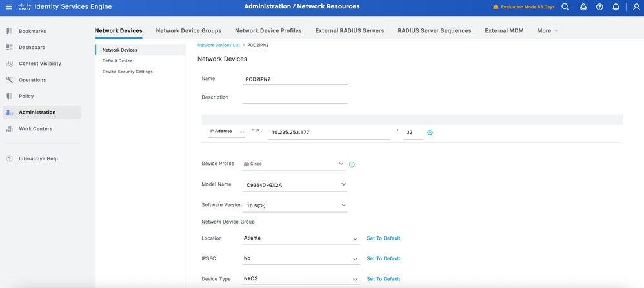Viewport: 644px width, 288px height.
Task: Click the Cisco logo in header
Action: pos(25,7)
